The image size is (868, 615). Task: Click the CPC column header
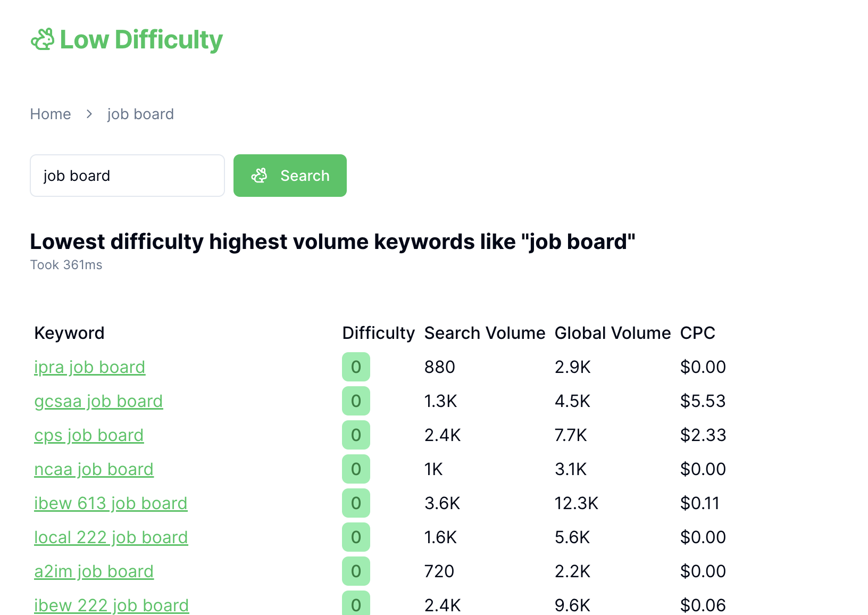pos(697,333)
